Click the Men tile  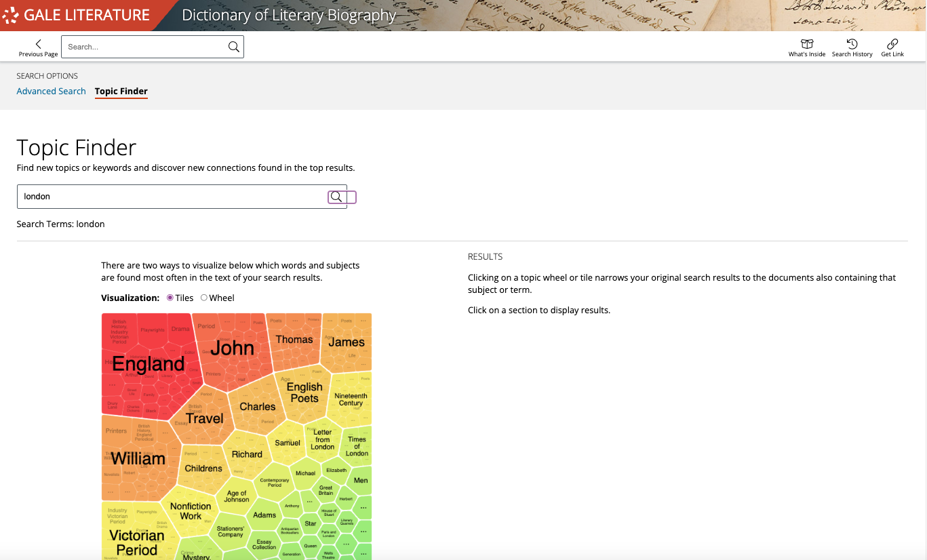[x=361, y=481]
